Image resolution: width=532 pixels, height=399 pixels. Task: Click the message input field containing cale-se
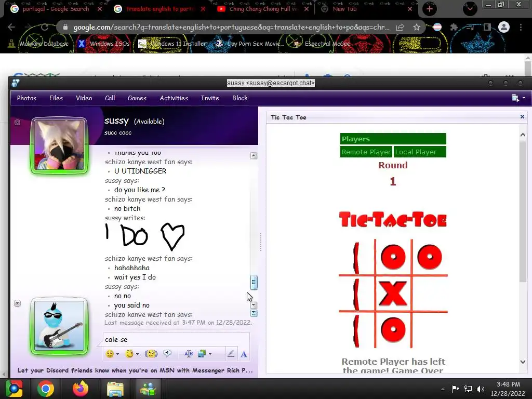176,339
